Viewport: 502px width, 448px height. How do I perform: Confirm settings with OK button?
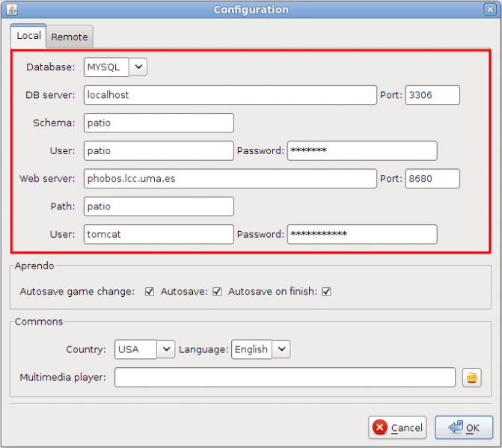click(x=464, y=428)
